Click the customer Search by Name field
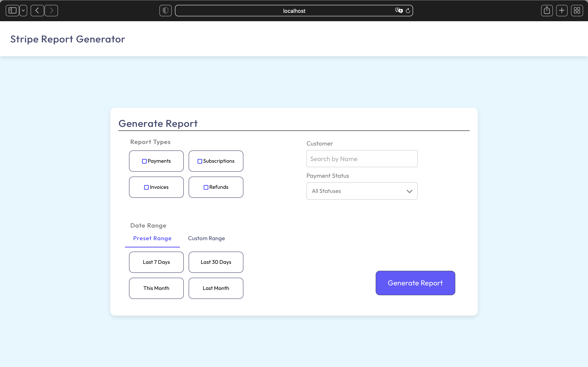This screenshot has width=588, height=367. point(362,158)
